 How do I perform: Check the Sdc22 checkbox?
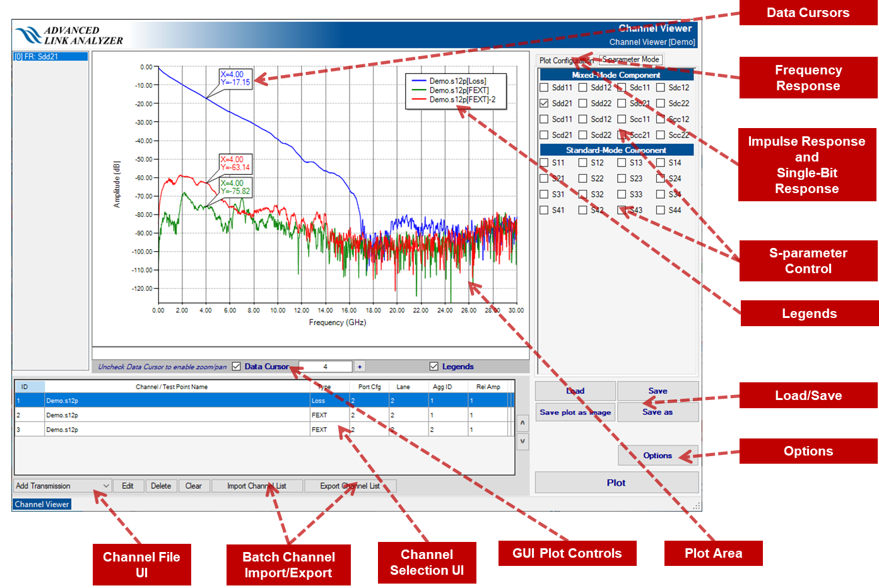pyautogui.click(x=661, y=103)
